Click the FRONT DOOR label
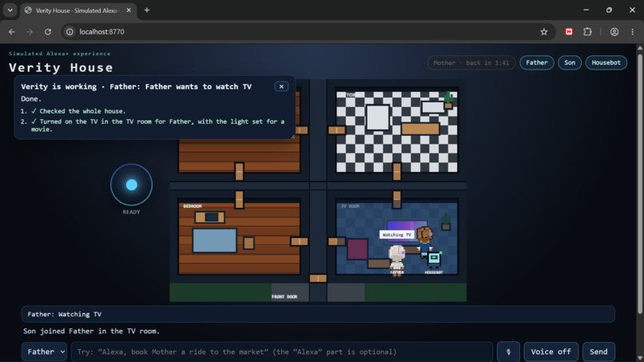The image size is (644, 362). [284, 296]
